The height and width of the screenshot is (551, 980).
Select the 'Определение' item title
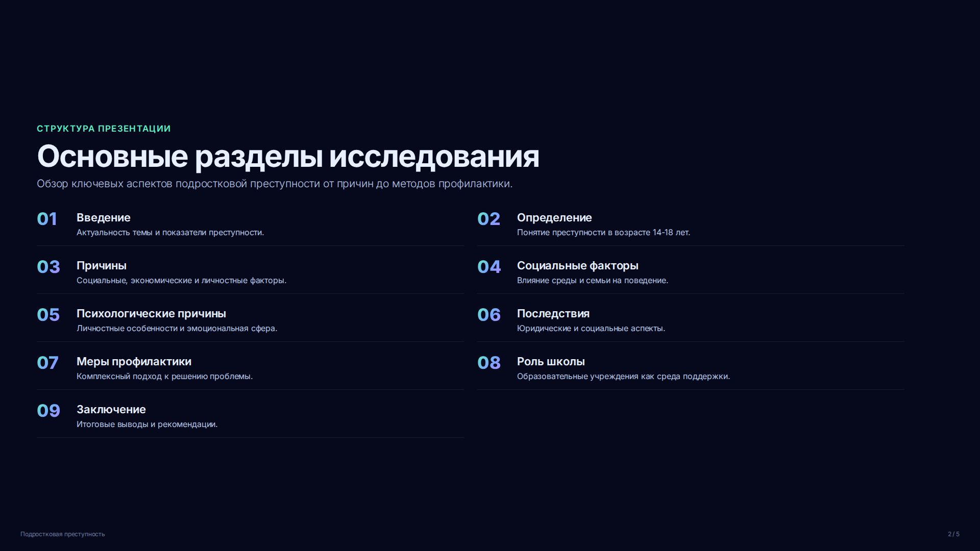554,218
